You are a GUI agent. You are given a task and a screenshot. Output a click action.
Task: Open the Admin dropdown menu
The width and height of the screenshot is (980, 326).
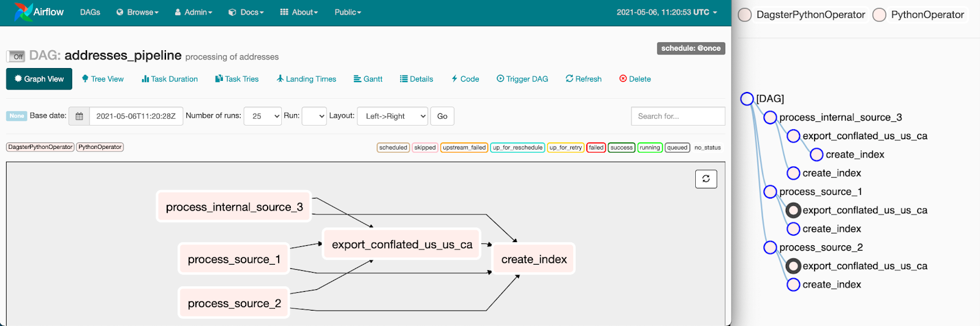pyautogui.click(x=194, y=12)
